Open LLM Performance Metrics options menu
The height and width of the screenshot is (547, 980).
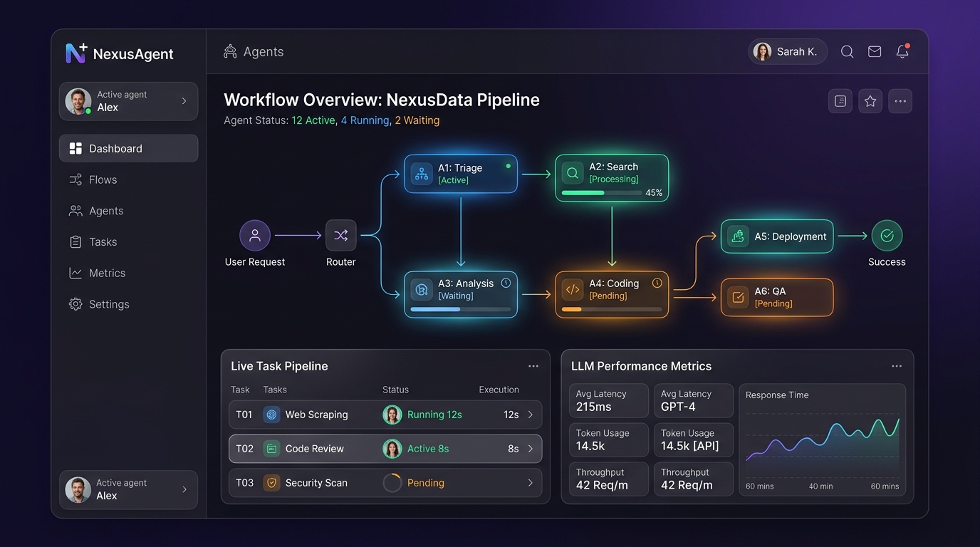pyautogui.click(x=897, y=366)
